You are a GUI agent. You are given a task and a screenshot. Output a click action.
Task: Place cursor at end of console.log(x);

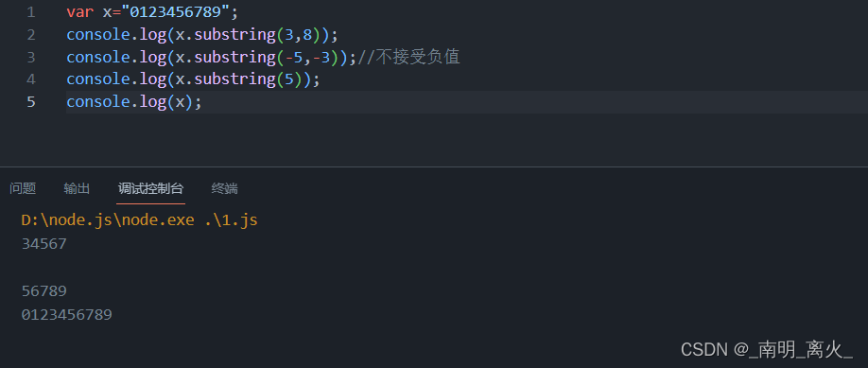[202, 102]
